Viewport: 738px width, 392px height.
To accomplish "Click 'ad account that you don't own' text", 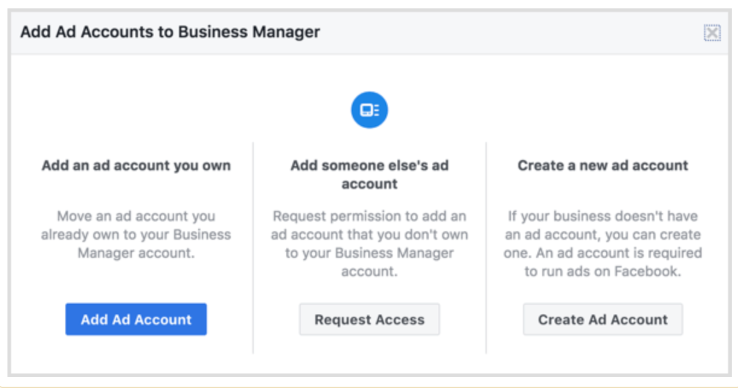I will [x=369, y=235].
